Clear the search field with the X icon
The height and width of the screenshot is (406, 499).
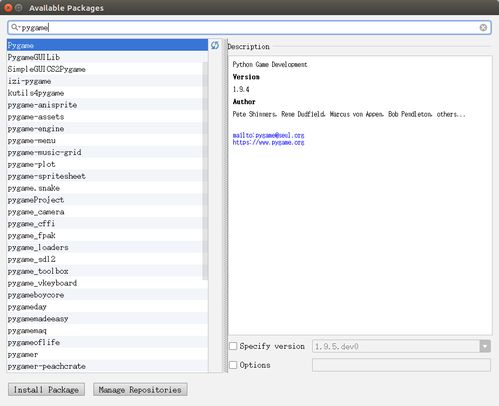[483, 28]
